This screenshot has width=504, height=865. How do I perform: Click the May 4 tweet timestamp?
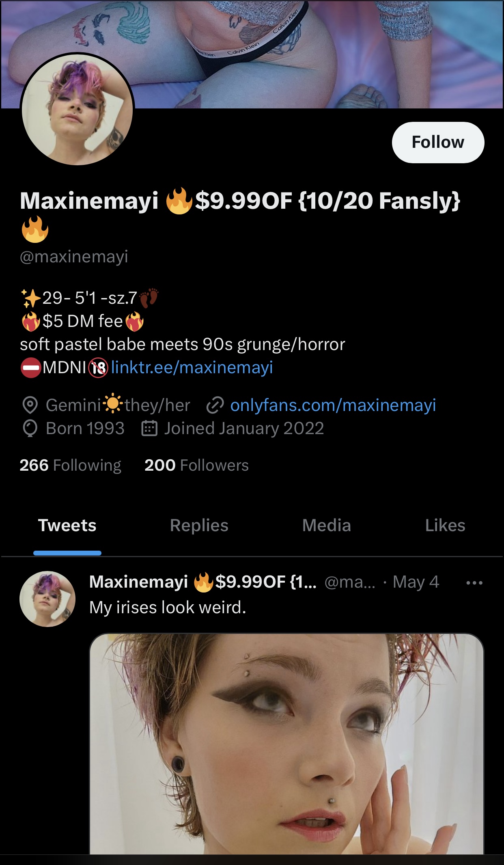pos(416,582)
